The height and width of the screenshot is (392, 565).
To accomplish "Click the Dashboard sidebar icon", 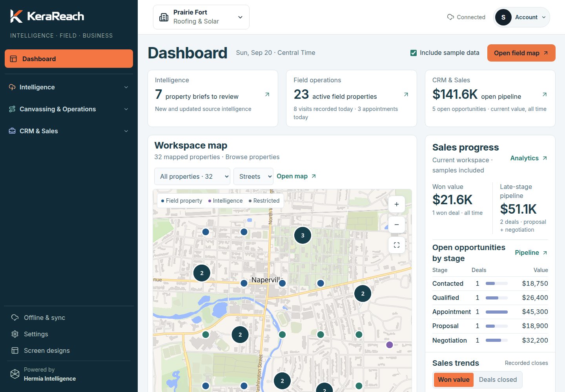I will (13, 59).
